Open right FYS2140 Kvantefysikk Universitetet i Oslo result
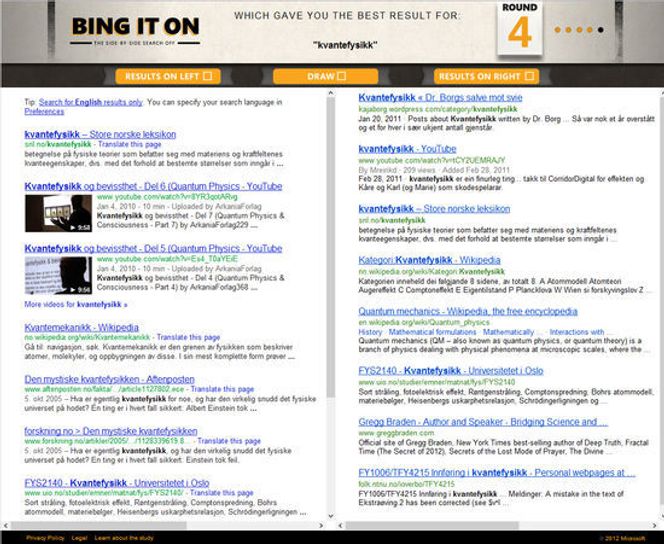Image resolution: width=664 pixels, height=544 pixels. click(x=451, y=371)
